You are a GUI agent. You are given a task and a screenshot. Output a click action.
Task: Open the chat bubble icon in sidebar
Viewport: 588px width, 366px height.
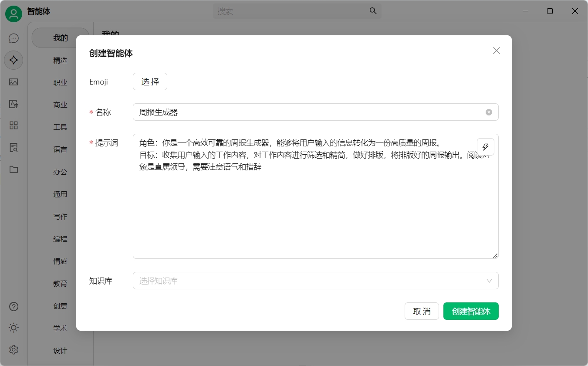click(14, 38)
